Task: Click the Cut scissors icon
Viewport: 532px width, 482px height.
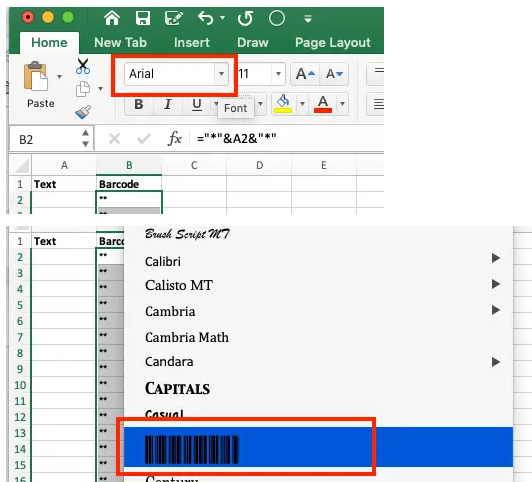Action: pos(83,66)
